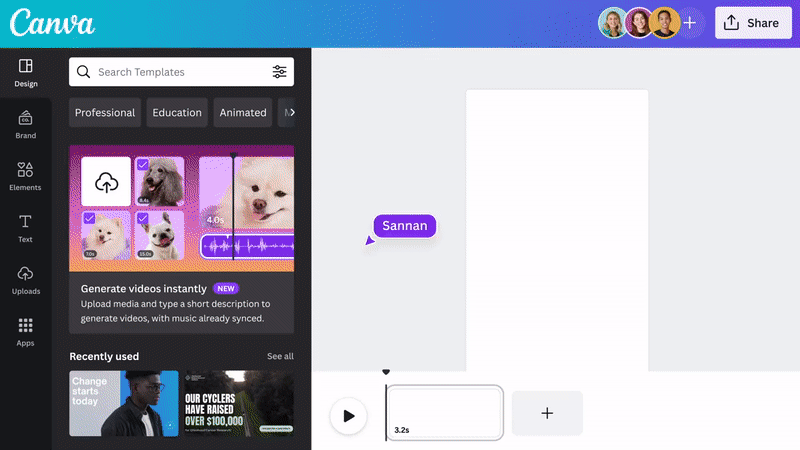Viewport: 800px width, 450px height.
Task: Click the upload cloud tile in banner
Action: pos(106,182)
